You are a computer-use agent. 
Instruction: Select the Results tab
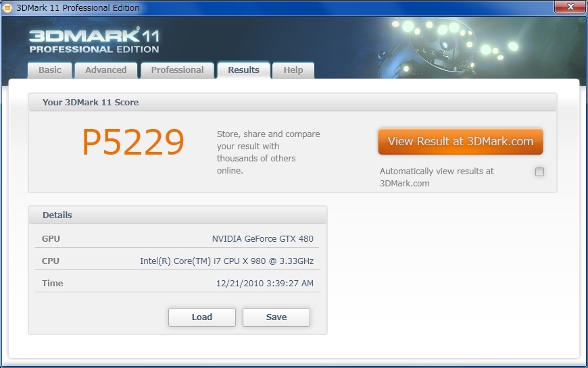click(x=244, y=70)
